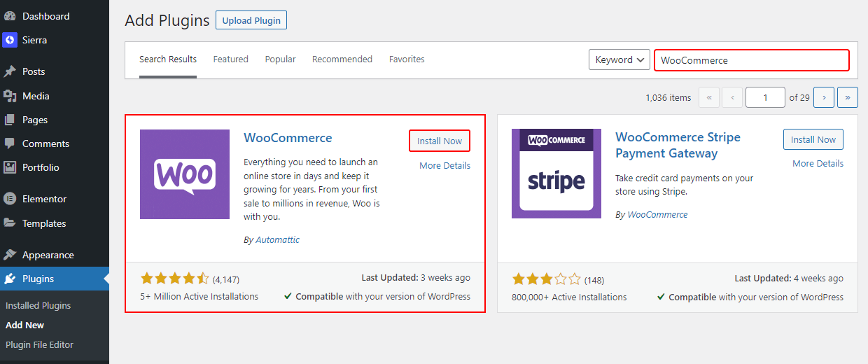Click the Media icon in sidebar
Image resolution: width=868 pixels, height=364 pixels.
(10, 96)
